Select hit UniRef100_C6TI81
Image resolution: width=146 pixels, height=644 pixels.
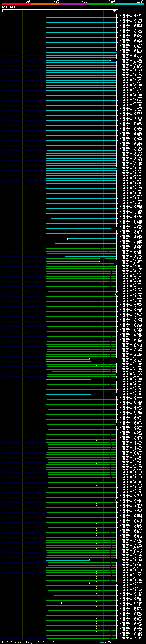pyautogui.click(x=131, y=47)
